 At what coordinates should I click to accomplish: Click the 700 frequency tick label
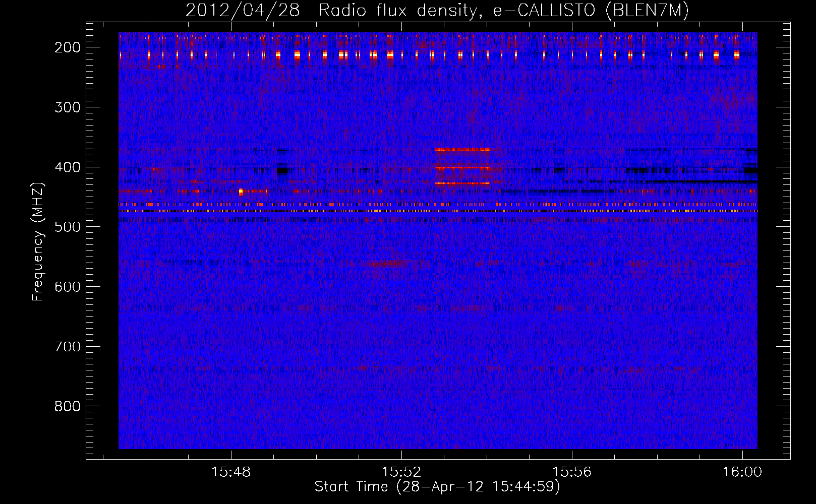[68, 347]
